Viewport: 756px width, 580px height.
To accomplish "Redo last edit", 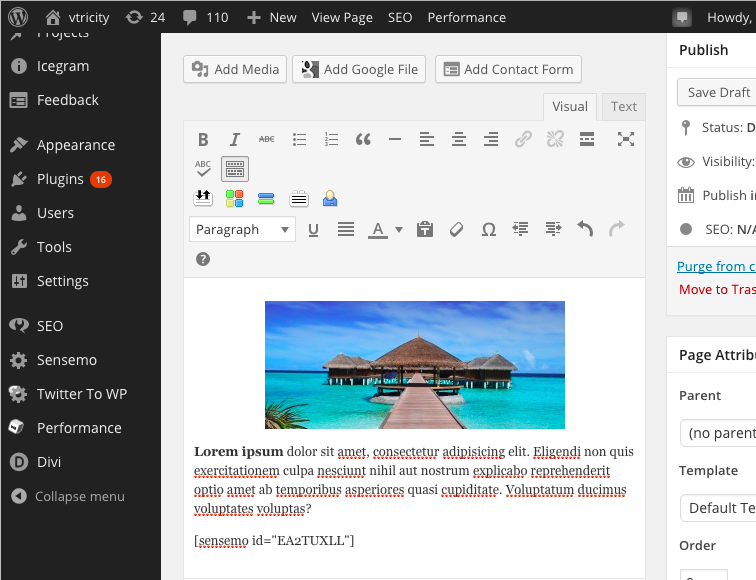I will (x=617, y=229).
